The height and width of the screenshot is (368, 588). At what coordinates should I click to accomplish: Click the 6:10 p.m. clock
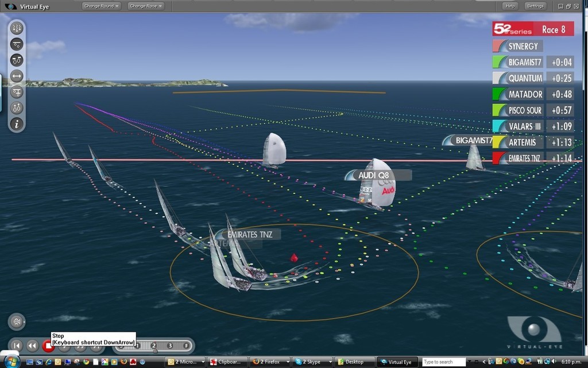pyautogui.click(x=571, y=362)
